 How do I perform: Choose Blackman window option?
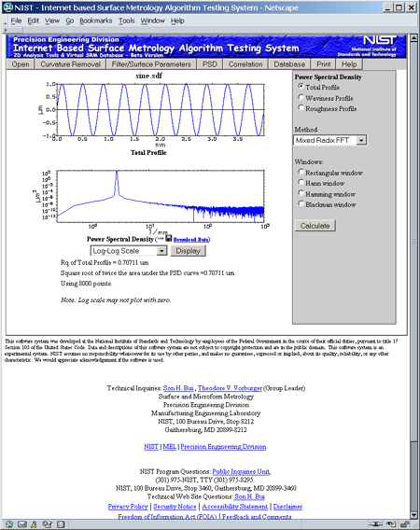point(301,203)
